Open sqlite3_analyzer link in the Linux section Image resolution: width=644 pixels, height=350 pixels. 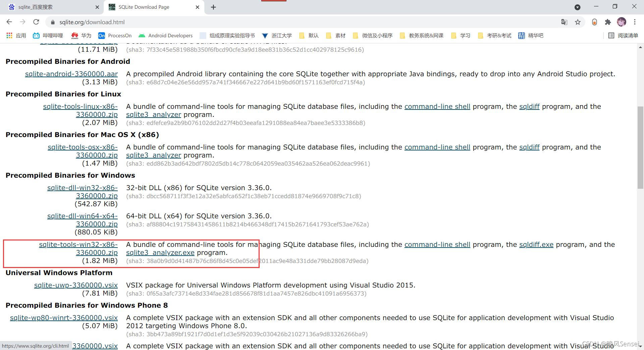click(154, 115)
